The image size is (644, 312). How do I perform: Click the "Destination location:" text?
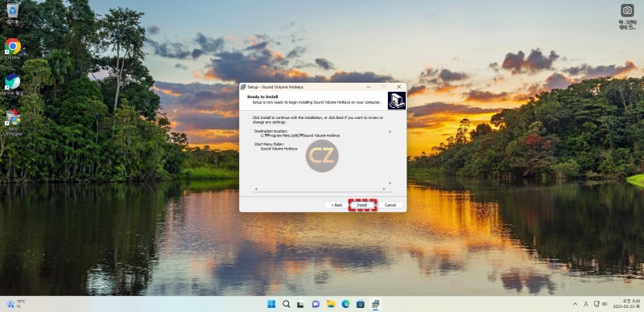(x=270, y=131)
